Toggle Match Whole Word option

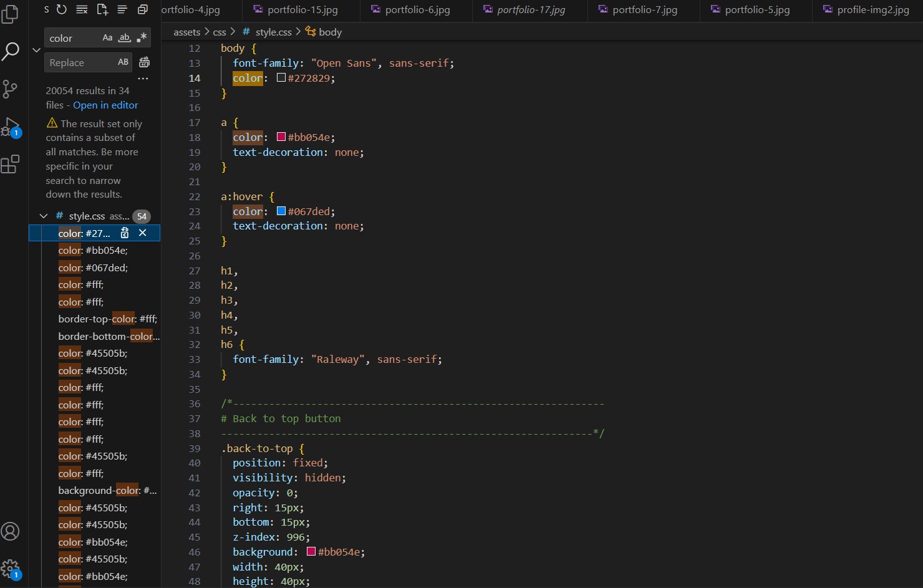point(125,38)
